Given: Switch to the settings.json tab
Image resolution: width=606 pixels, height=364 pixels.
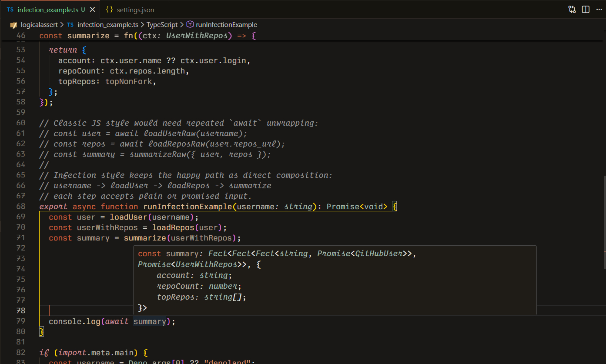Looking at the screenshot, I should (135, 10).
